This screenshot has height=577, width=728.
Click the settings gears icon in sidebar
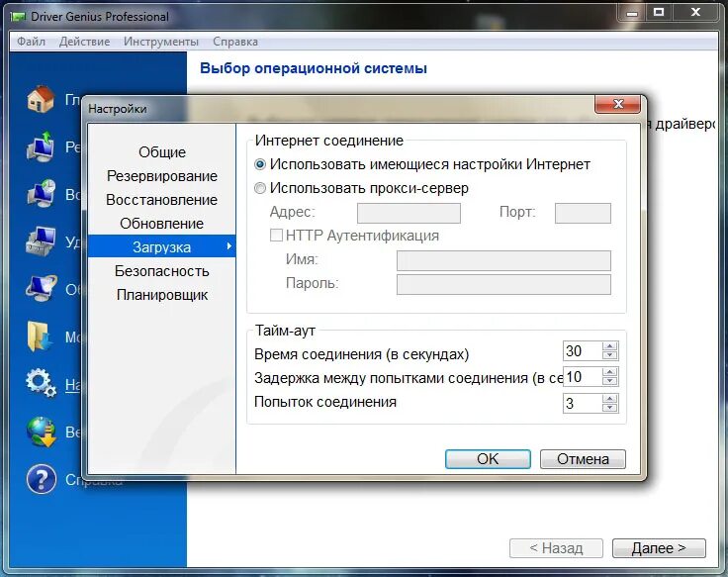tap(41, 383)
